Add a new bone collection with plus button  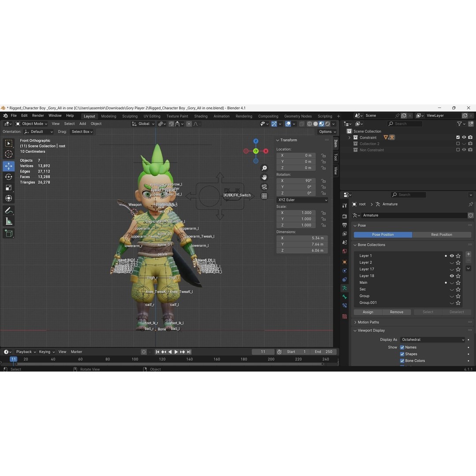469,254
